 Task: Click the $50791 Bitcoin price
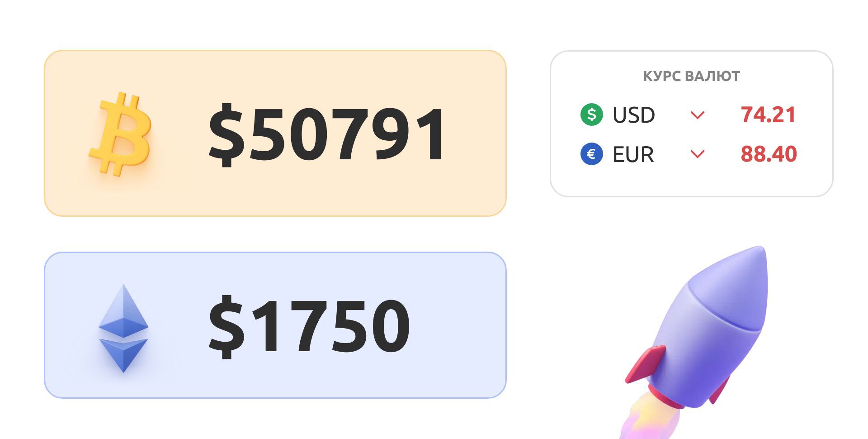327,134
